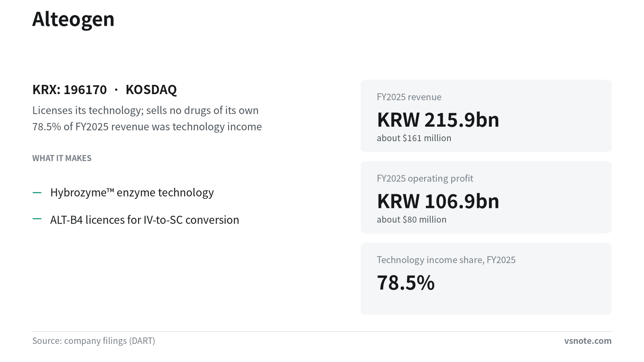Screen dimensions: 644x362
Task: Open the vsnote.com link
Action: point(588,341)
